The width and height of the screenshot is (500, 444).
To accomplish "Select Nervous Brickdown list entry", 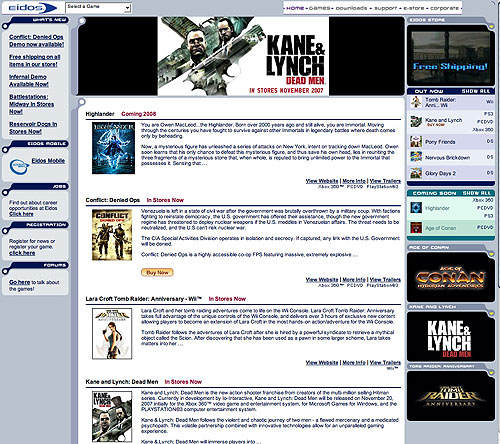I will [447, 157].
